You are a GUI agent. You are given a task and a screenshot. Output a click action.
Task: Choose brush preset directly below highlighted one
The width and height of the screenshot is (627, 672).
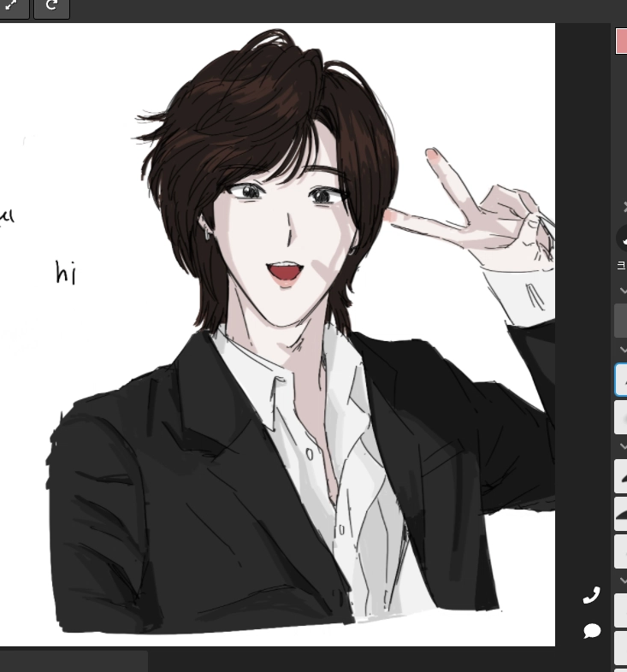[621, 417]
